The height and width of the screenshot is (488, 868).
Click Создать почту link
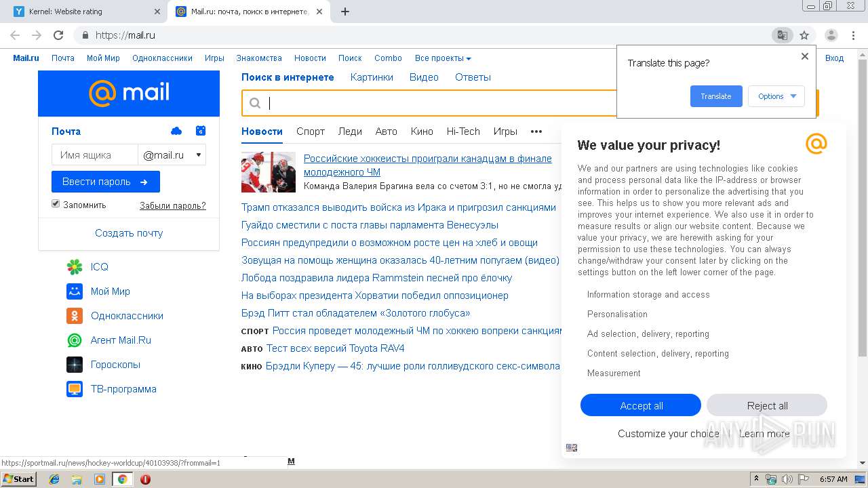point(129,233)
